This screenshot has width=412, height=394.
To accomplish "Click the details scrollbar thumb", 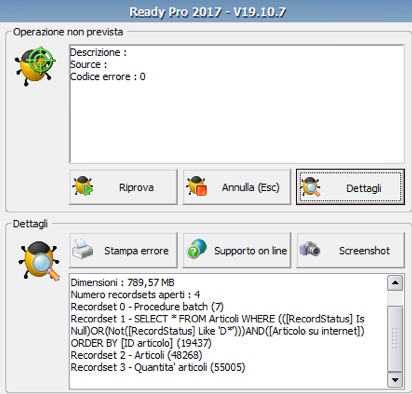I will tap(395, 339).
